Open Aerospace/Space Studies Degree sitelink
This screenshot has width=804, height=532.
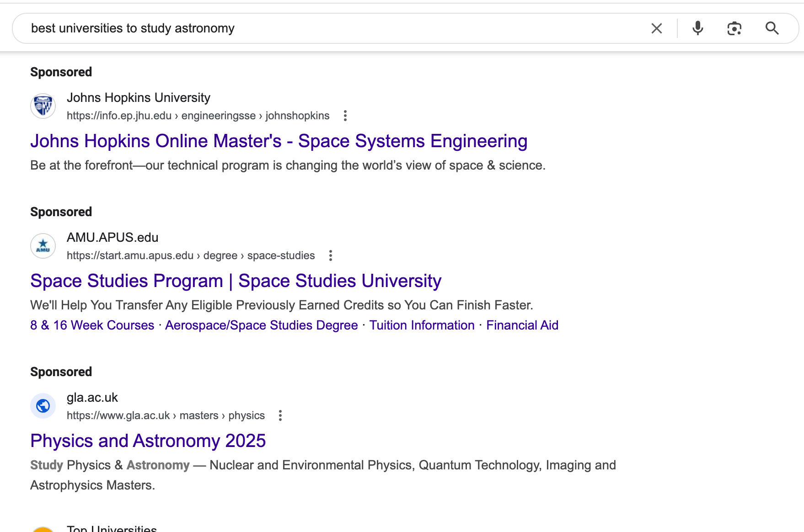pyautogui.click(x=262, y=325)
